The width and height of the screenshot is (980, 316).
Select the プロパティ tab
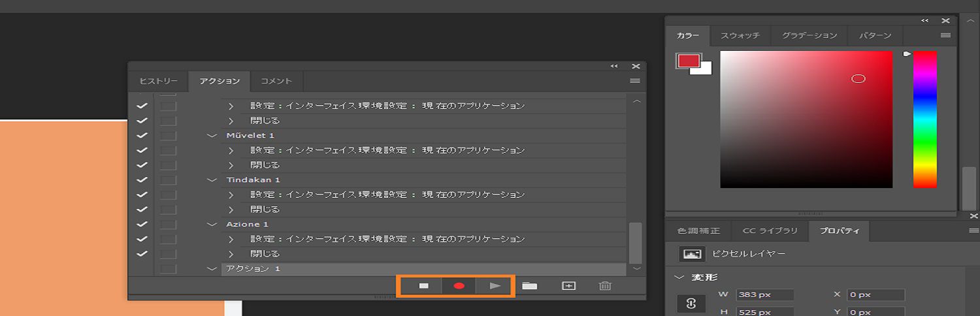pos(839,231)
